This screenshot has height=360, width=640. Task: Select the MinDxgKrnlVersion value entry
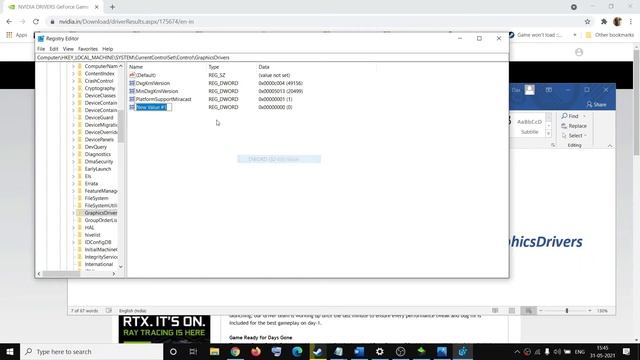(x=157, y=91)
